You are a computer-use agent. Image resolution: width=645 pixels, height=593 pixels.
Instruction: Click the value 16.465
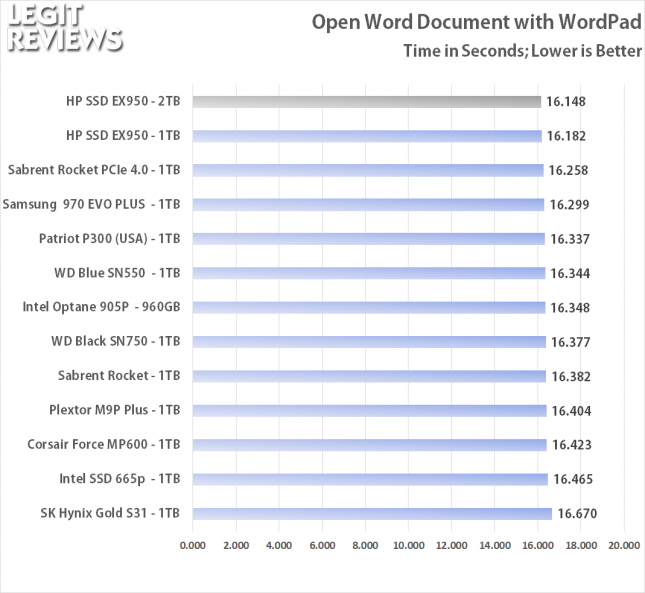[x=573, y=479]
